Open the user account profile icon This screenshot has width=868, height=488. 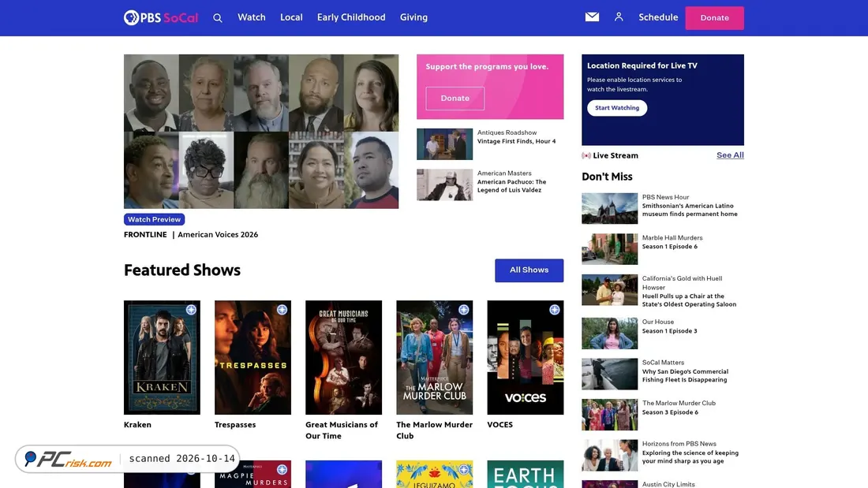tap(619, 17)
